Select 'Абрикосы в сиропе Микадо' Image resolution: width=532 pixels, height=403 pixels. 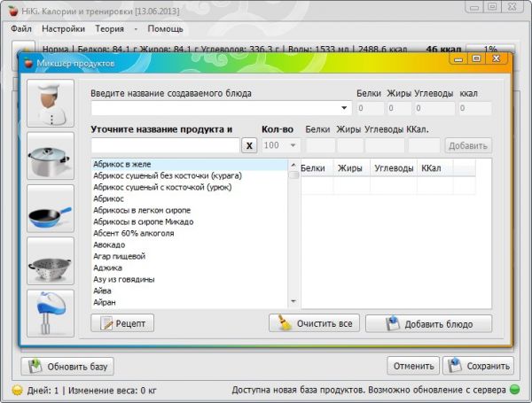pos(190,222)
